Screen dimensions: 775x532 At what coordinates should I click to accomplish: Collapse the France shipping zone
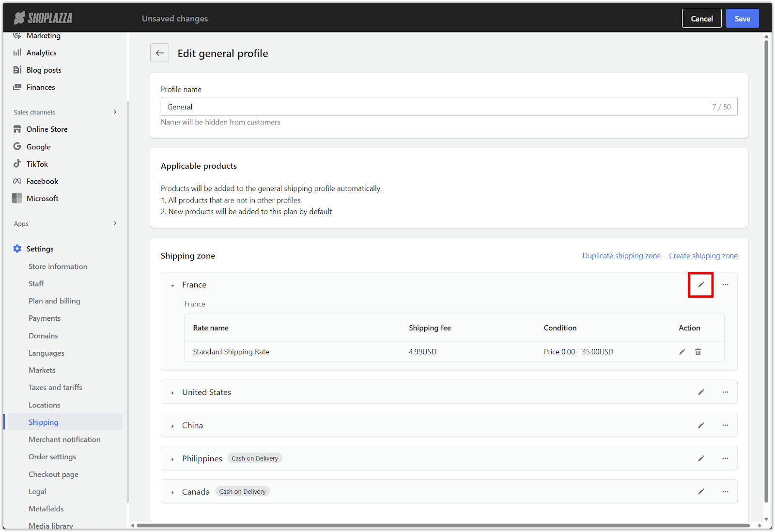[x=172, y=285]
